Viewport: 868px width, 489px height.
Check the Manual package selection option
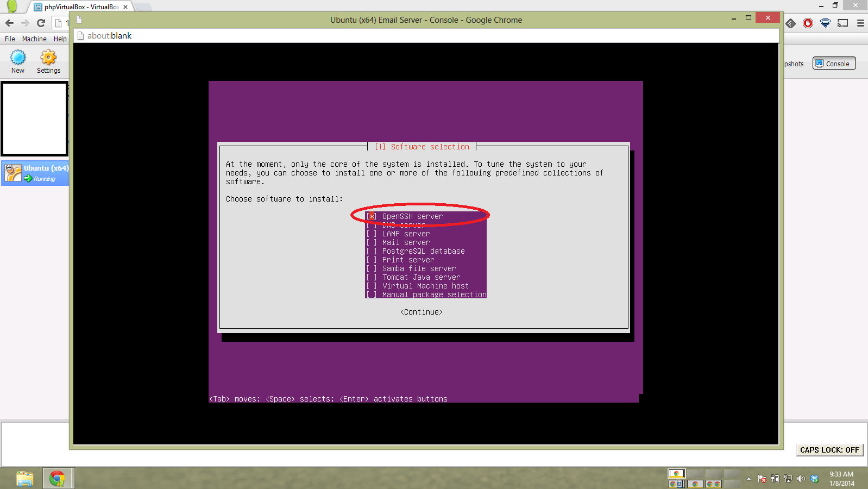pos(372,294)
